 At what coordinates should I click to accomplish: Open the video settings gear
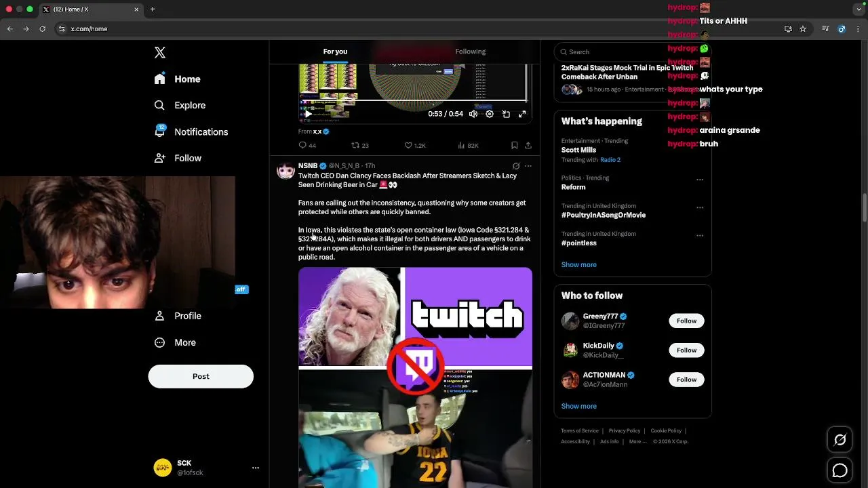point(490,114)
